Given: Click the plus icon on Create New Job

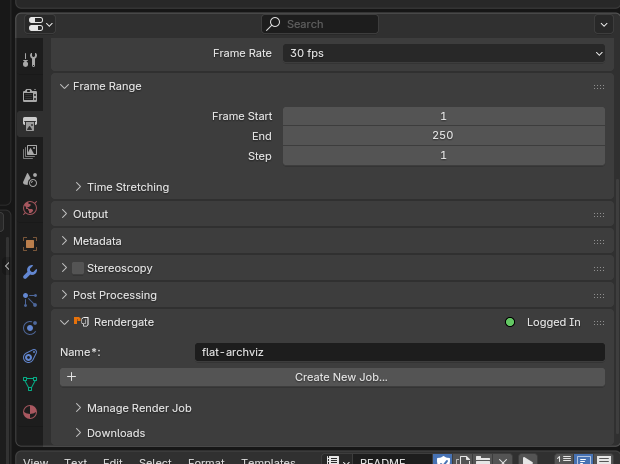Looking at the screenshot, I should coord(72,377).
